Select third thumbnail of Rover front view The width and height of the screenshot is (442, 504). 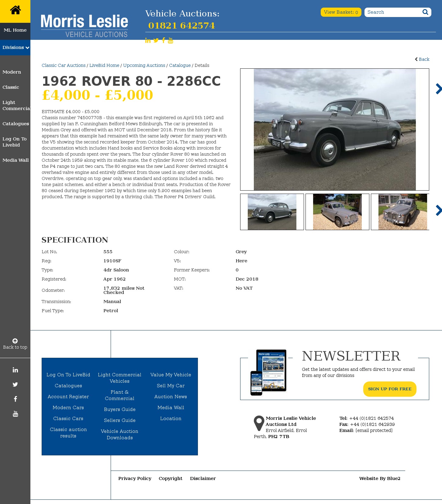click(x=401, y=212)
